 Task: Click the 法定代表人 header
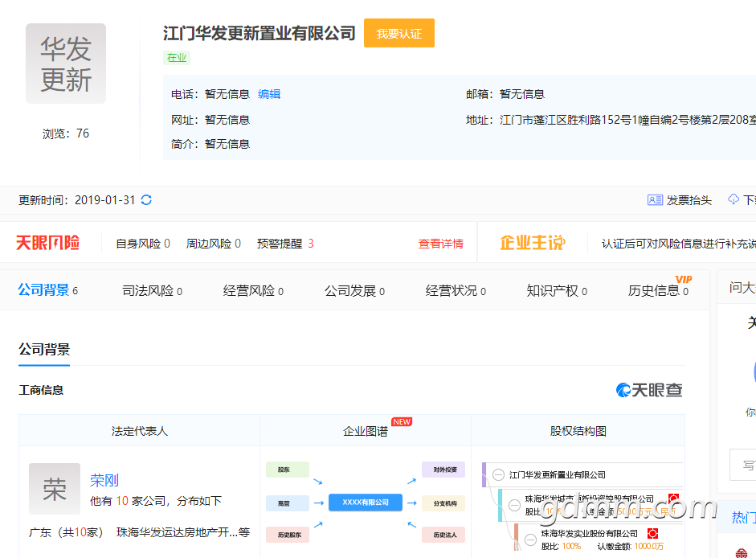pyautogui.click(x=139, y=431)
